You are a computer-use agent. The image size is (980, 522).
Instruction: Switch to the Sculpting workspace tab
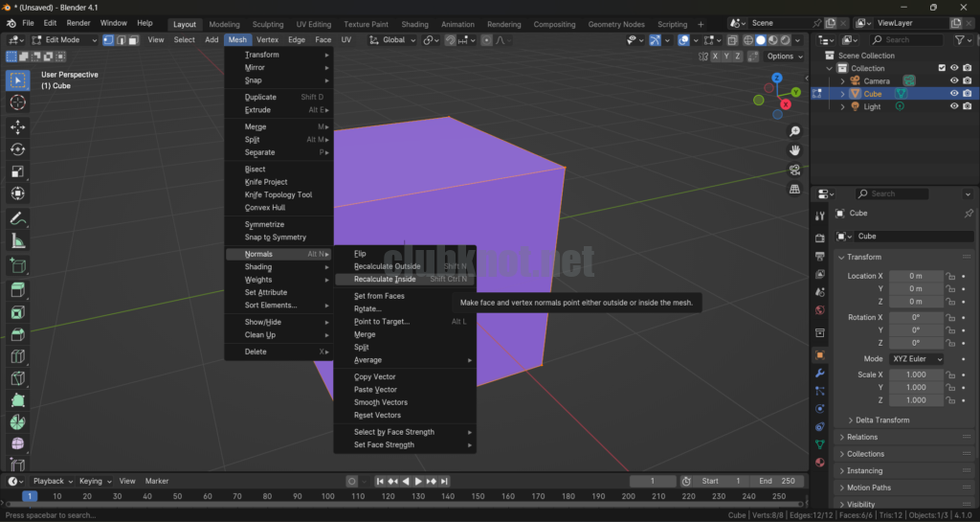(268, 24)
